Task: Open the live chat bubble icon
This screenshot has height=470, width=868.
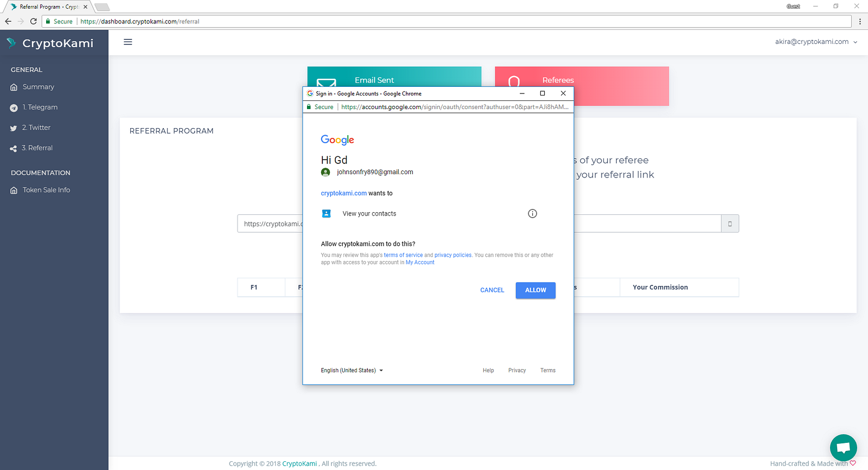Action: click(843, 448)
